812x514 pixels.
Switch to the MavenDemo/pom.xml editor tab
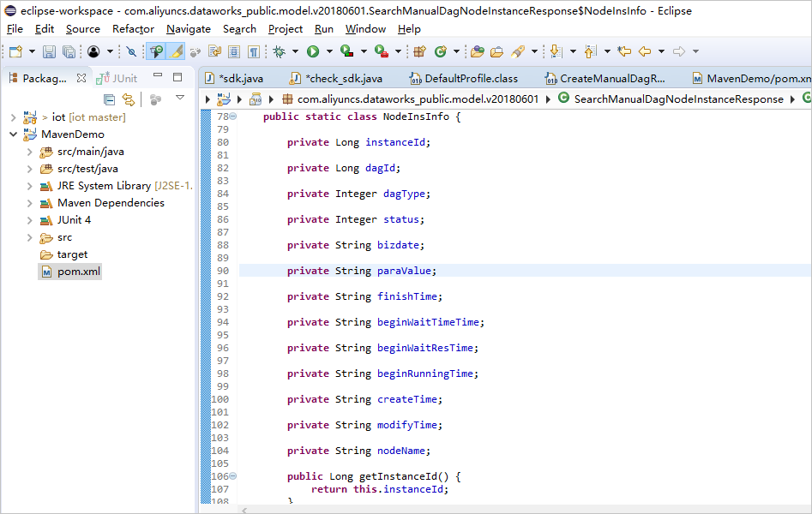pos(751,78)
